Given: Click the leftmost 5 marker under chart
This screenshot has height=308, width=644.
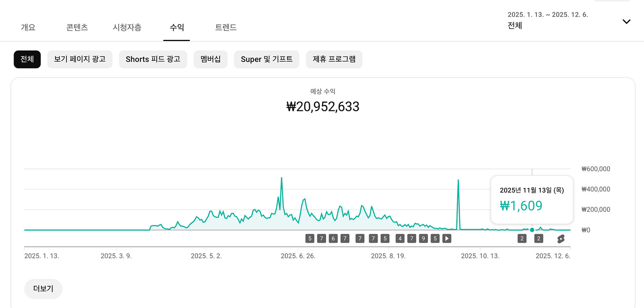Looking at the screenshot, I should (x=310, y=238).
